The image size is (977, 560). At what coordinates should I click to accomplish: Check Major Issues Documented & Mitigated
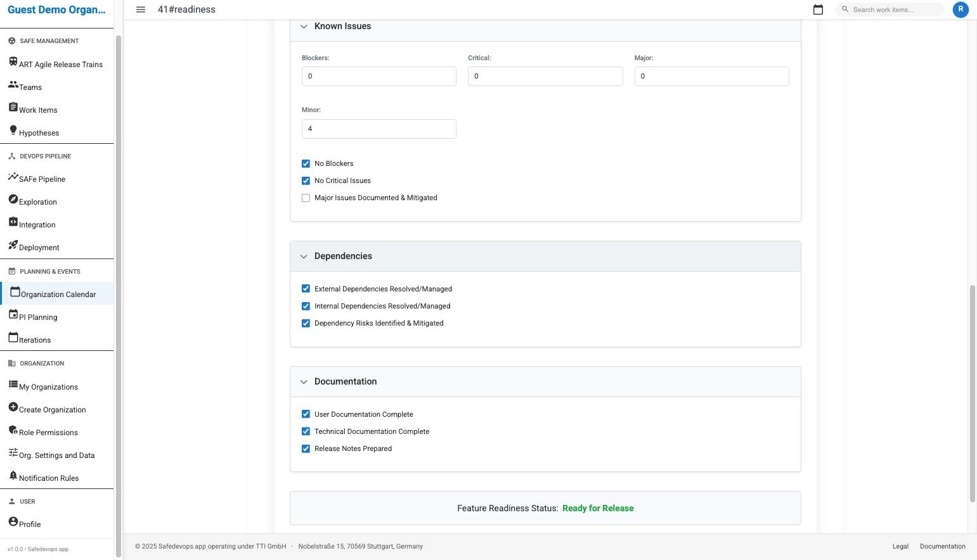pyautogui.click(x=306, y=198)
